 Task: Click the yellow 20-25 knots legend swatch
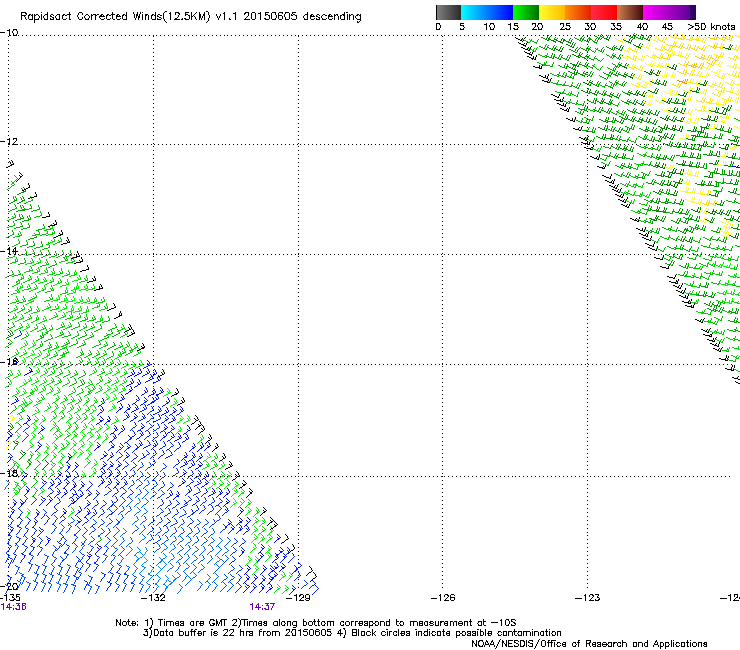[552, 12]
